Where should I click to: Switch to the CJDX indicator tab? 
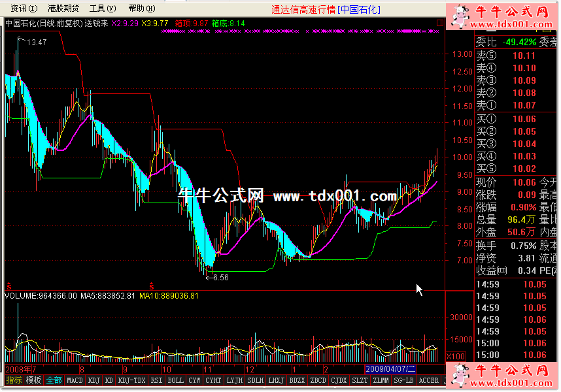coord(339,380)
